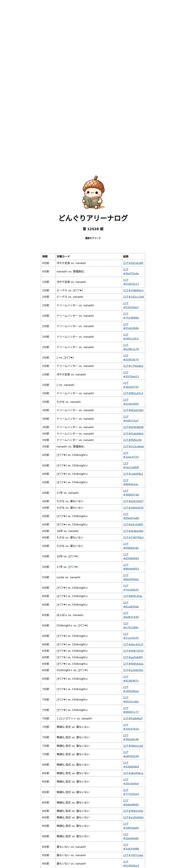Open log link #7519689e
Screen dimensions: 186x868
(x=131, y=316)
